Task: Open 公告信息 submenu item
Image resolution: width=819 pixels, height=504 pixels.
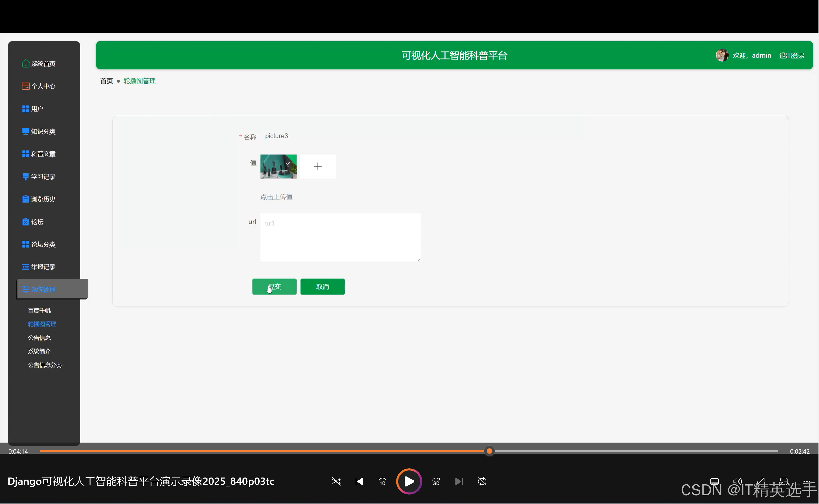Action: click(x=39, y=338)
